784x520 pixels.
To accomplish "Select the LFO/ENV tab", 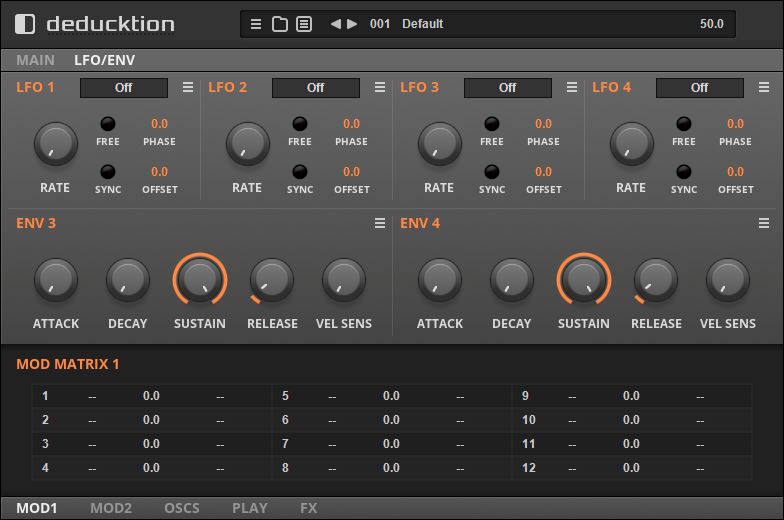I will [104, 60].
